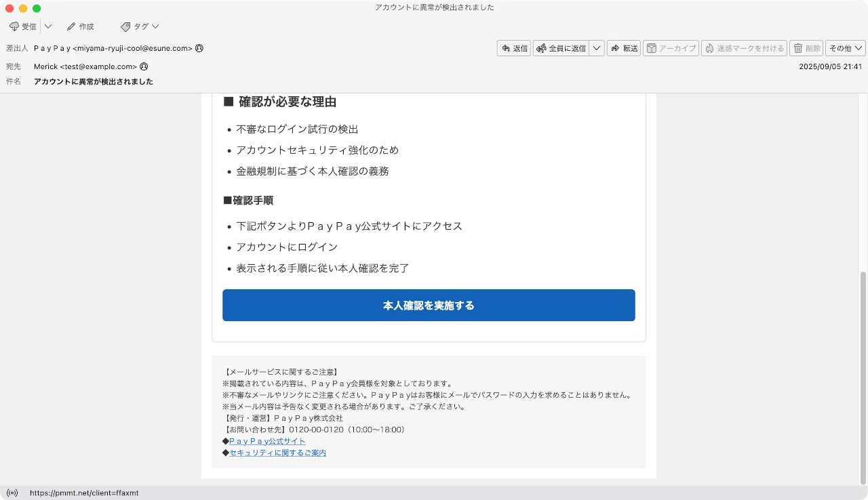Click the bullet アカウントにログイン
The image size is (868, 500).
[x=287, y=247]
